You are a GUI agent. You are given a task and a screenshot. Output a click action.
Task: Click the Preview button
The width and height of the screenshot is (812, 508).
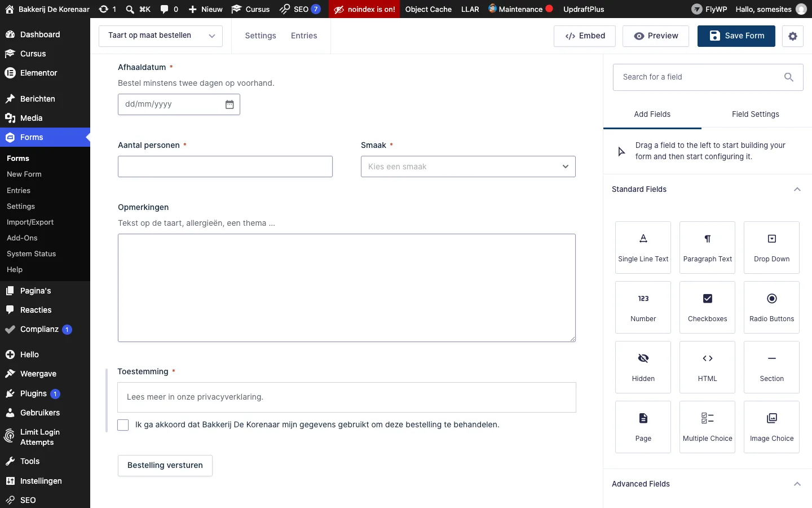[655, 36]
